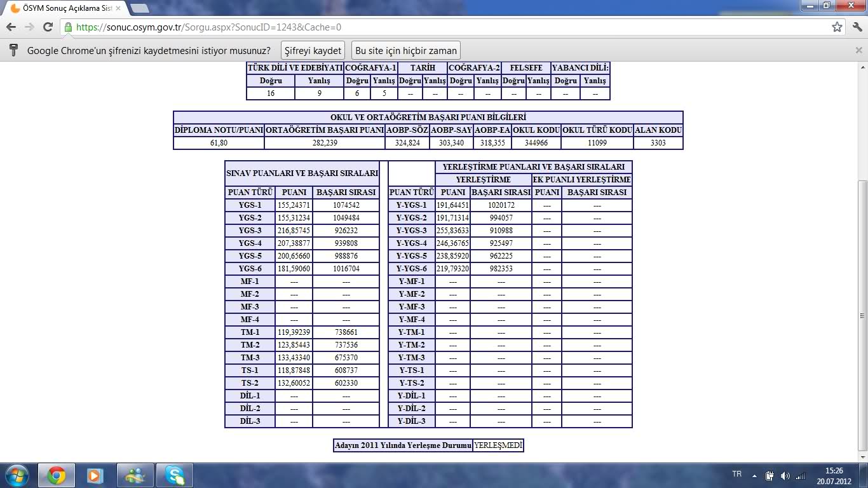Select the YGS-5 rank 988876

[346, 256]
